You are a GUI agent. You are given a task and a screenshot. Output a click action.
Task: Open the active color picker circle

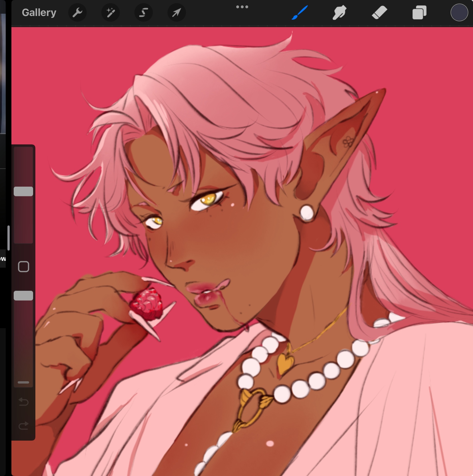[x=459, y=13]
